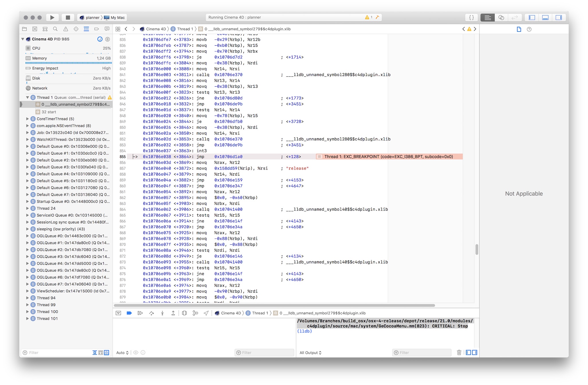Open the Debug View Hierarchy tool
Screen dimensions: 588x385
tap(184, 313)
